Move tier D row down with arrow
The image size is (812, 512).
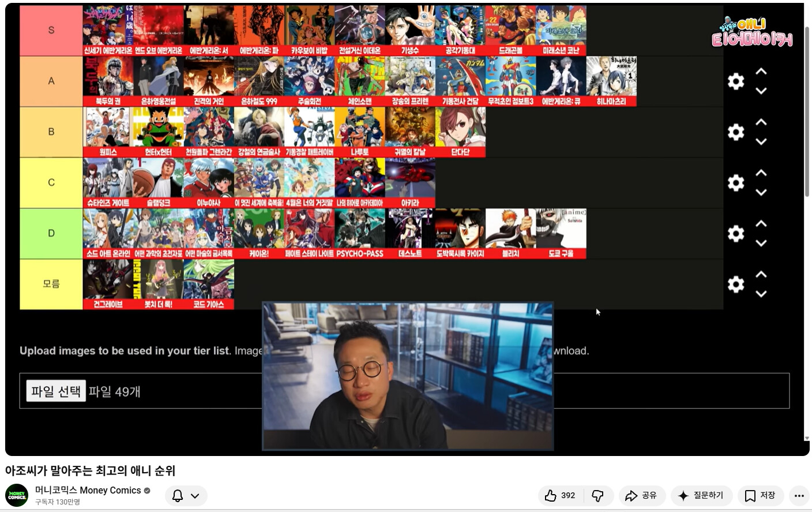point(761,244)
